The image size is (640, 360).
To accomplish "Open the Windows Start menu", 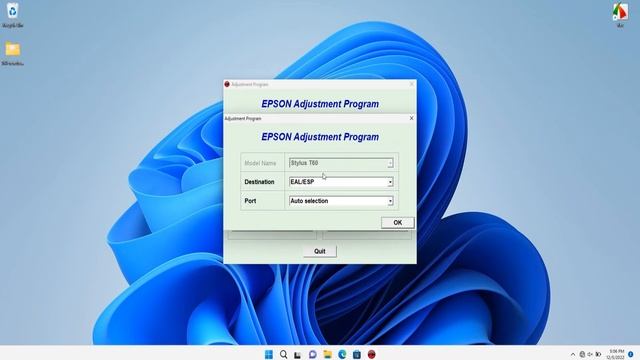I will (x=269, y=354).
